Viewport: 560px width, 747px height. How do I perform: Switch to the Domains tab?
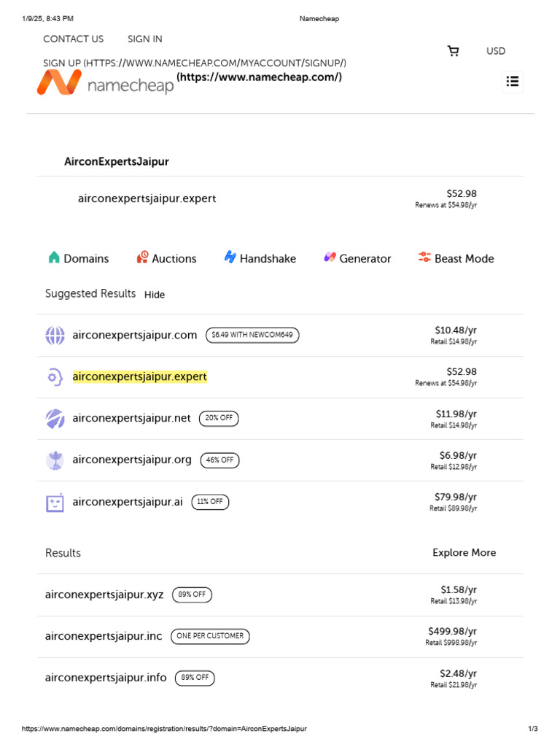(79, 258)
